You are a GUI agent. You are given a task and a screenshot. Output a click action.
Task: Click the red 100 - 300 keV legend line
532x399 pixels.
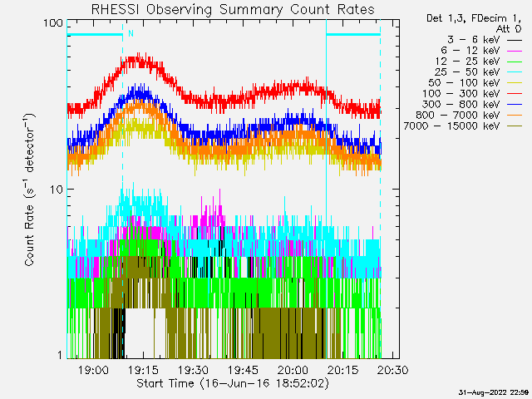(x=515, y=94)
